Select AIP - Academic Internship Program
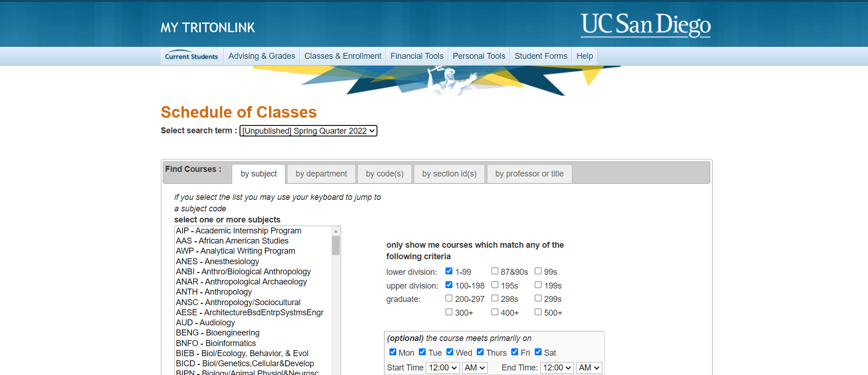The image size is (868, 375). [253, 231]
